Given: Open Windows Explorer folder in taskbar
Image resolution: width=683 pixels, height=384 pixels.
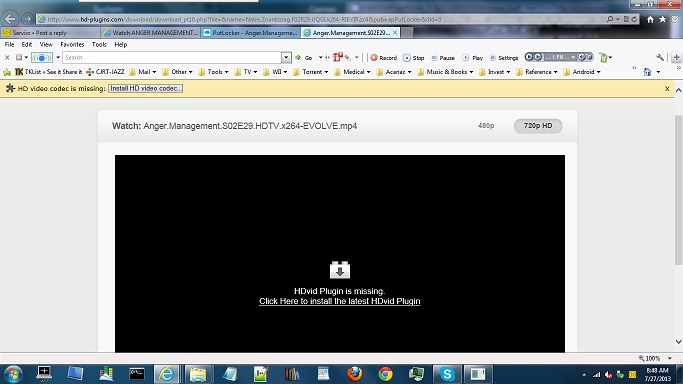Looking at the screenshot, I should tap(198, 374).
